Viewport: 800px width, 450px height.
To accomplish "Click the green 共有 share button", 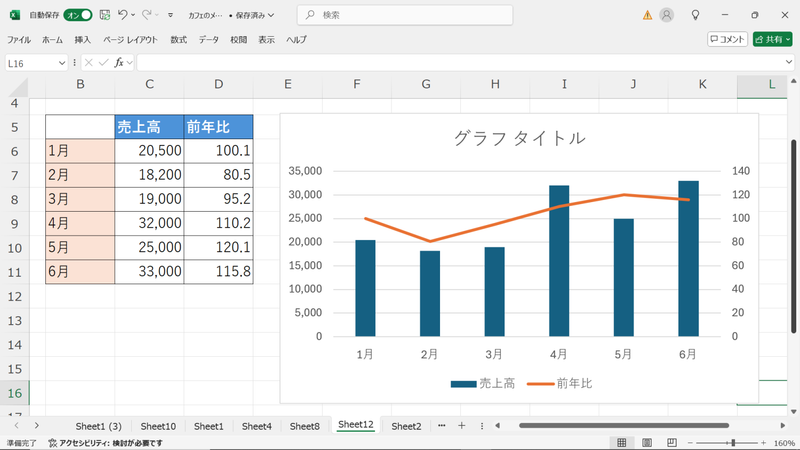I will (x=772, y=39).
